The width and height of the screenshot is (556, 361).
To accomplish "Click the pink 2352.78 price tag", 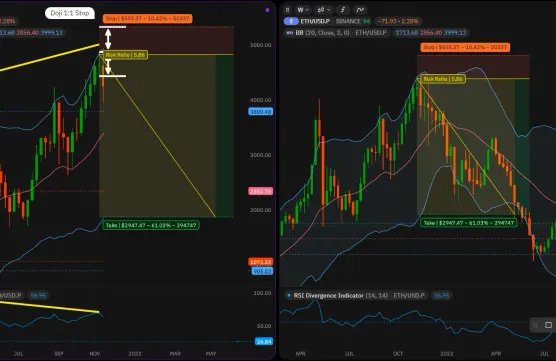I will point(261,191).
